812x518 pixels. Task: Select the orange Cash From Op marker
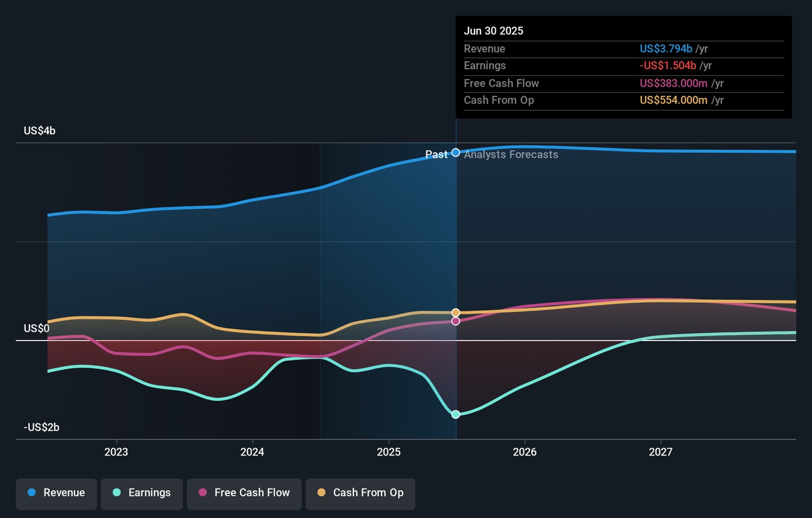pyautogui.click(x=456, y=312)
